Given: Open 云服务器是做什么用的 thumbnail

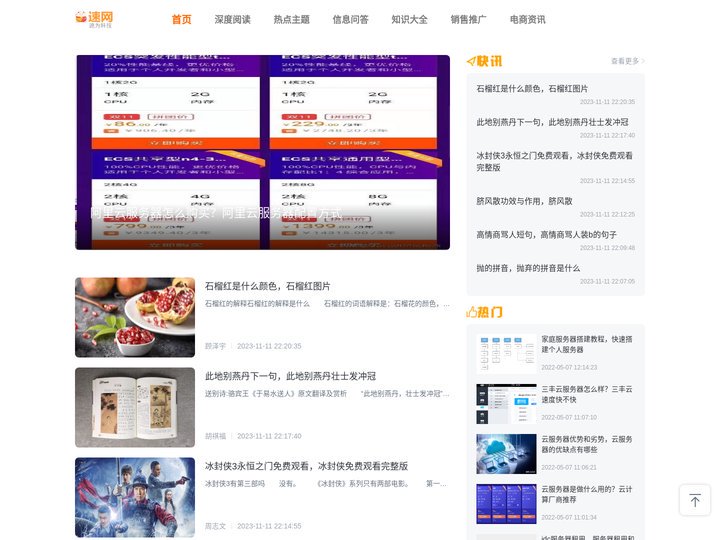Looking at the screenshot, I should point(506,504).
